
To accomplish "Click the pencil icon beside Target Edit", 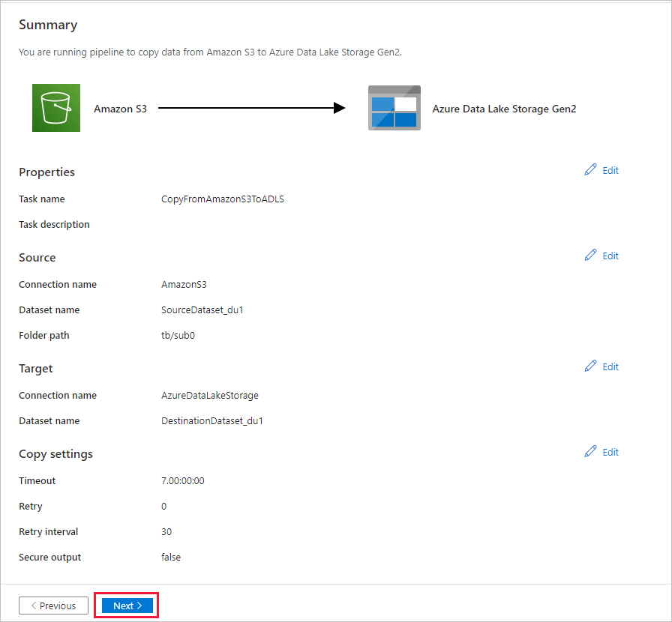I will click(x=590, y=366).
